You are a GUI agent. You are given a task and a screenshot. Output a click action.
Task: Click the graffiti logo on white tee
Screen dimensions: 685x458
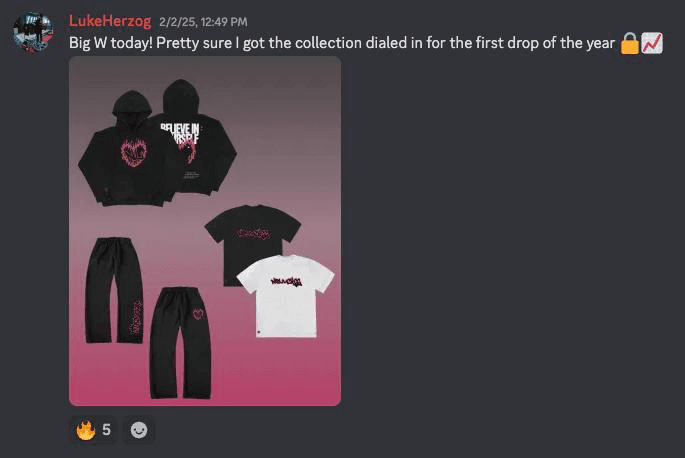click(287, 281)
